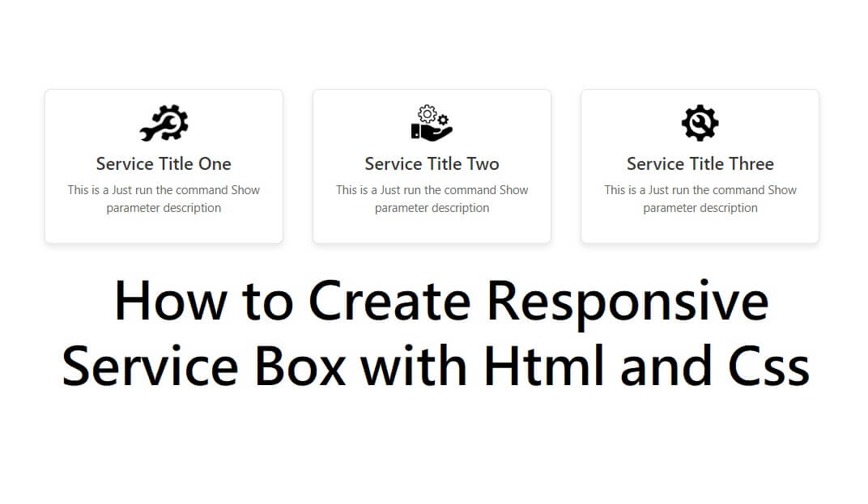Click the wrench-and-gear icon in the first card

(x=164, y=124)
